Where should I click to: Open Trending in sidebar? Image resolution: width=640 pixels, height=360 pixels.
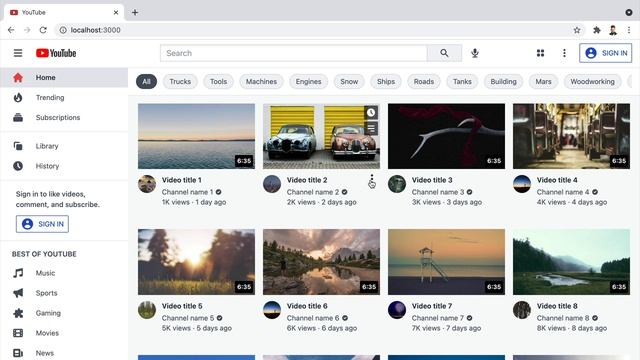point(64,98)
